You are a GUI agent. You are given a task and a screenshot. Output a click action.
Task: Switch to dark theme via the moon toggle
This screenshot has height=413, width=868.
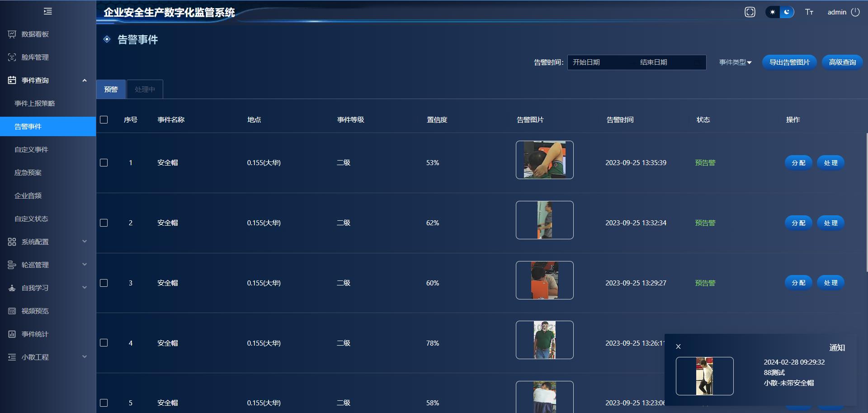787,12
